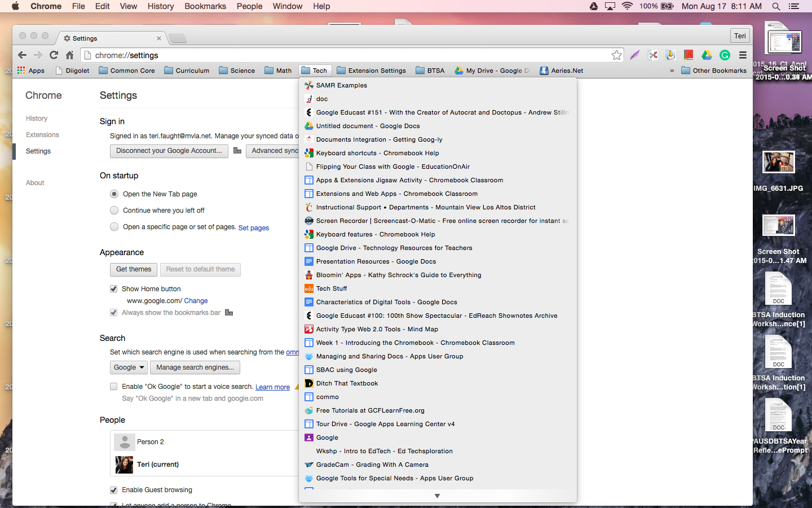Viewport: 812px width, 508px height.
Task: Click the red bookmark extension icon
Action: (x=689, y=55)
